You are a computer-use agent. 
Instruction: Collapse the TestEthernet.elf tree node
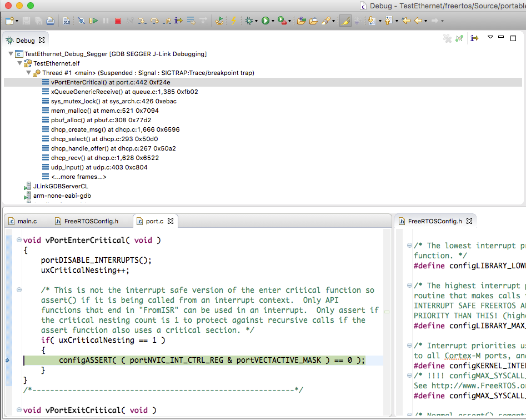click(20, 63)
